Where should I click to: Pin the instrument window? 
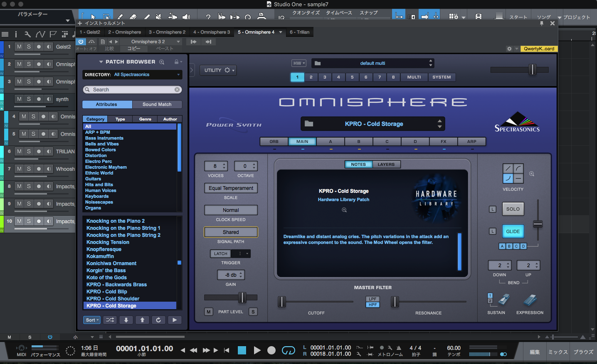[542, 24]
